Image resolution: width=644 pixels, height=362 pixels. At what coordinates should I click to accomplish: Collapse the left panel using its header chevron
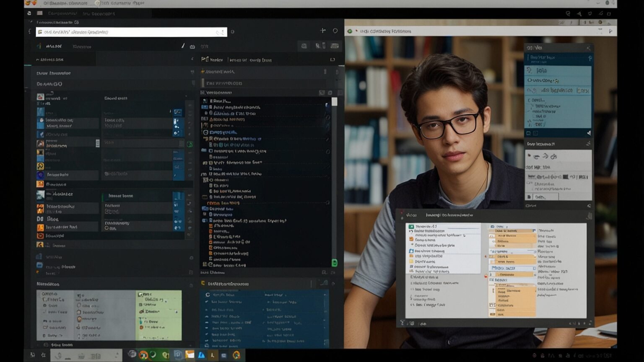[x=192, y=59]
